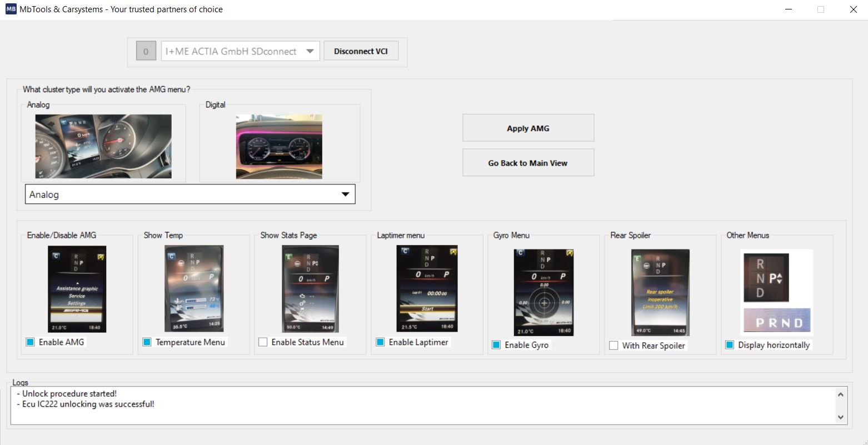Viewport: 868px width, 445px height.
Task: Enable the Status Menu checkbox
Action: [x=263, y=342]
